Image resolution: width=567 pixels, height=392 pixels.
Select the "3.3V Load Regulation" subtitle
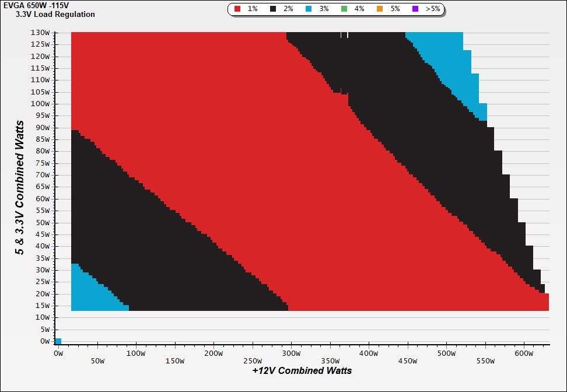[x=55, y=15]
